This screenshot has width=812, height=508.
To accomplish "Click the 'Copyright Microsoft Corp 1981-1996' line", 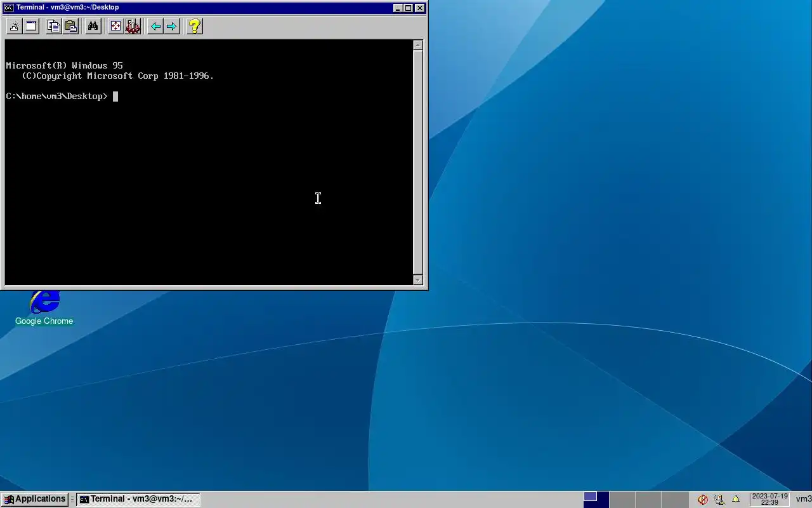I will click(118, 76).
